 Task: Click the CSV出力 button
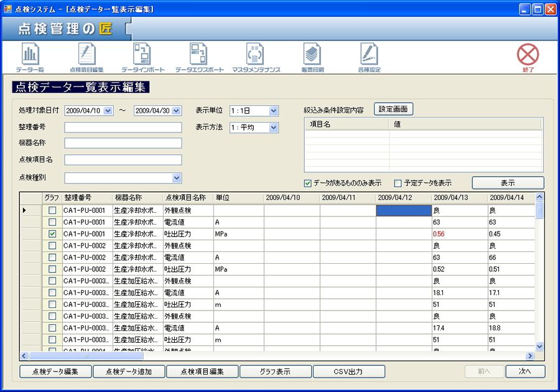349,371
